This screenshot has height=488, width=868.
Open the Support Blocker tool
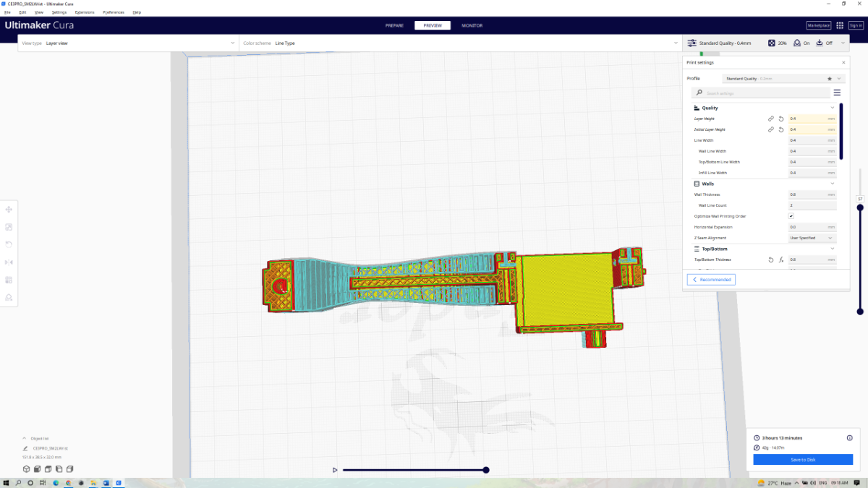pos(9,297)
